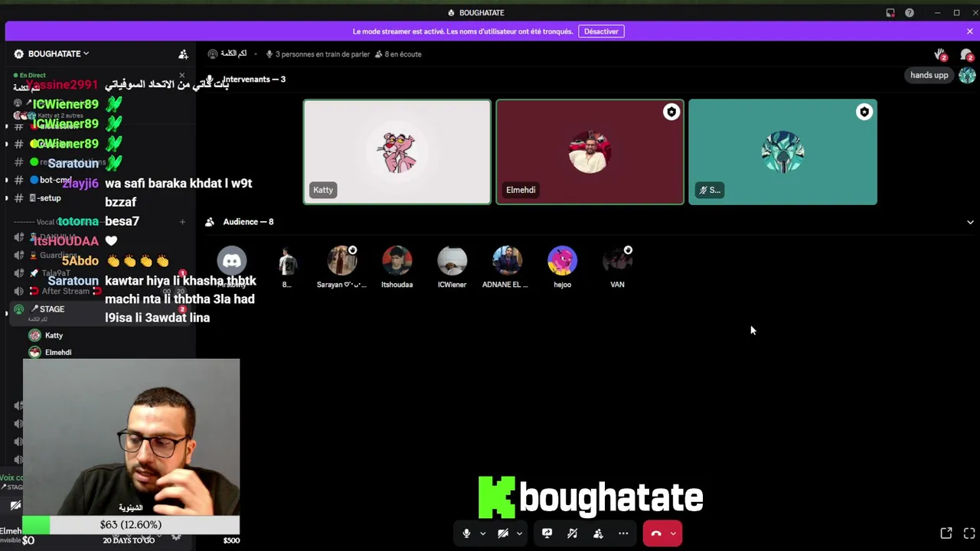980x551 pixels.
Task: Click the Discord default audience avatar
Action: (232, 261)
